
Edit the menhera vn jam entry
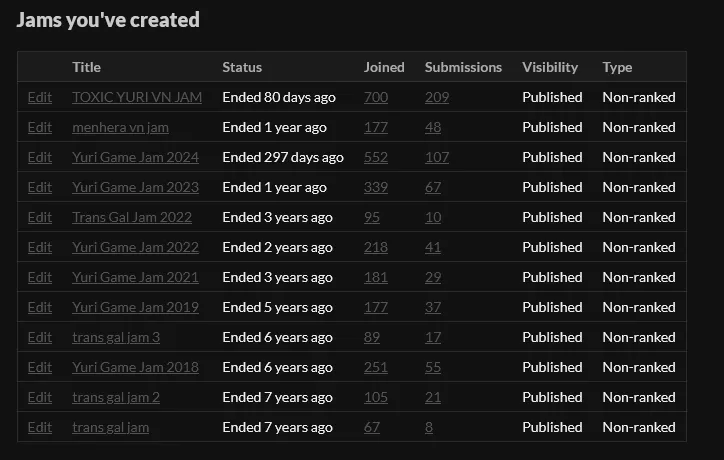click(x=40, y=127)
